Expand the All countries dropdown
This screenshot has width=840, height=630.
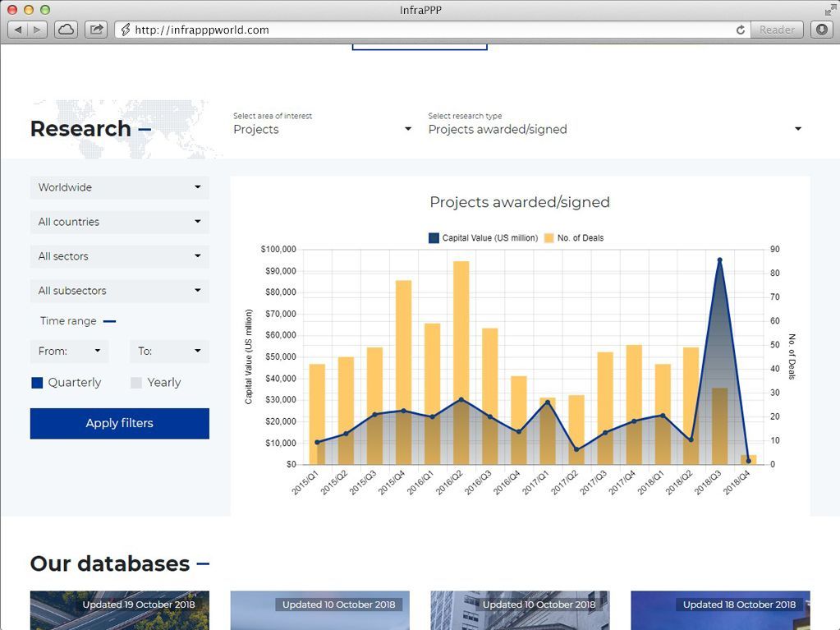120,222
